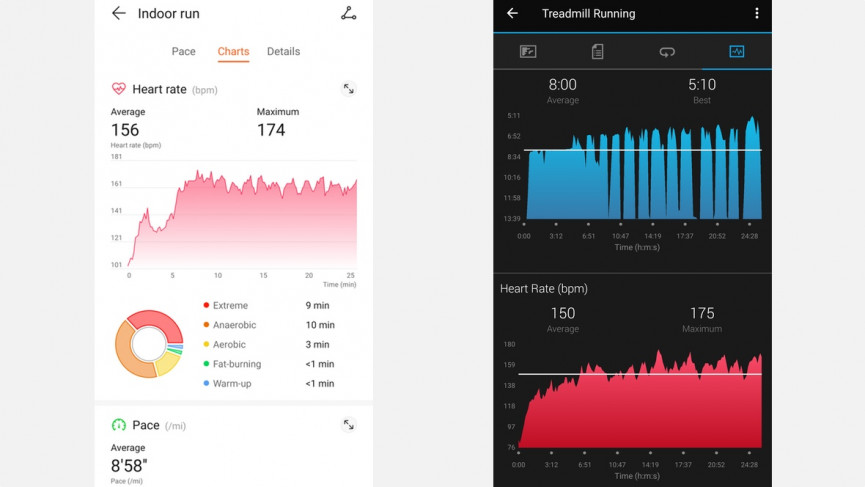Open the activity overview tab icon

click(x=528, y=51)
